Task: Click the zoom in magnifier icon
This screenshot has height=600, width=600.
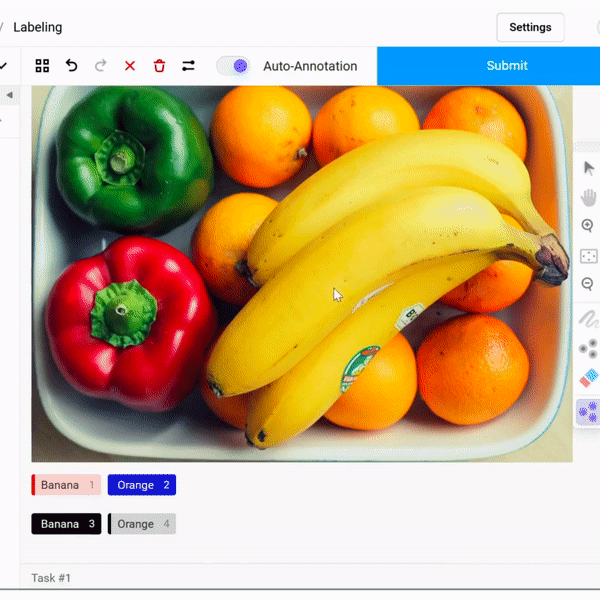Action: (588, 225)
